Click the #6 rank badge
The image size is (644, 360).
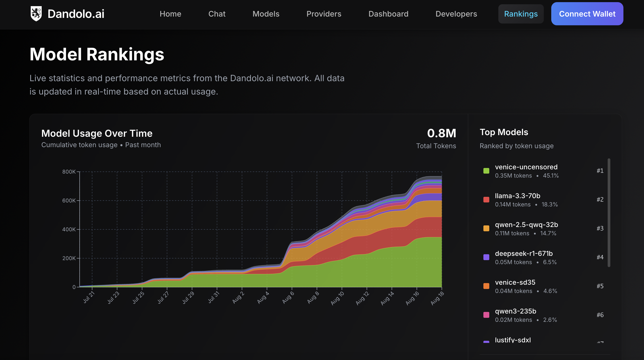pyautogui.click(x=600, y=315)
